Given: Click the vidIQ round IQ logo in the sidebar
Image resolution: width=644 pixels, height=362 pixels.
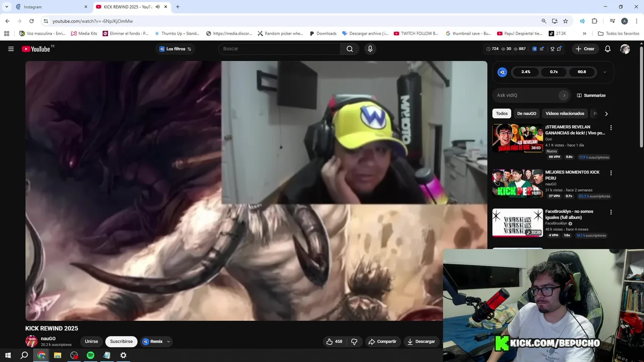Looking at the screenshot, I should click(502, 72).
